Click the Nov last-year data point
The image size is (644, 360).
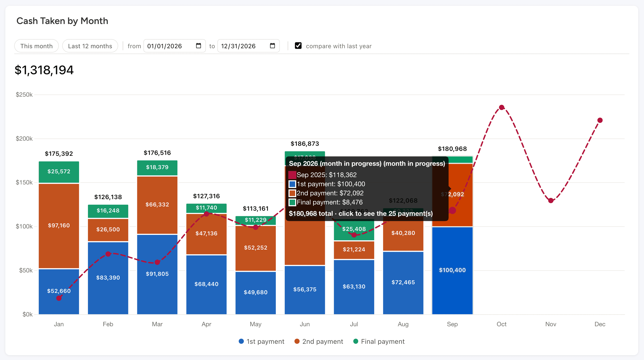(551, 200)
